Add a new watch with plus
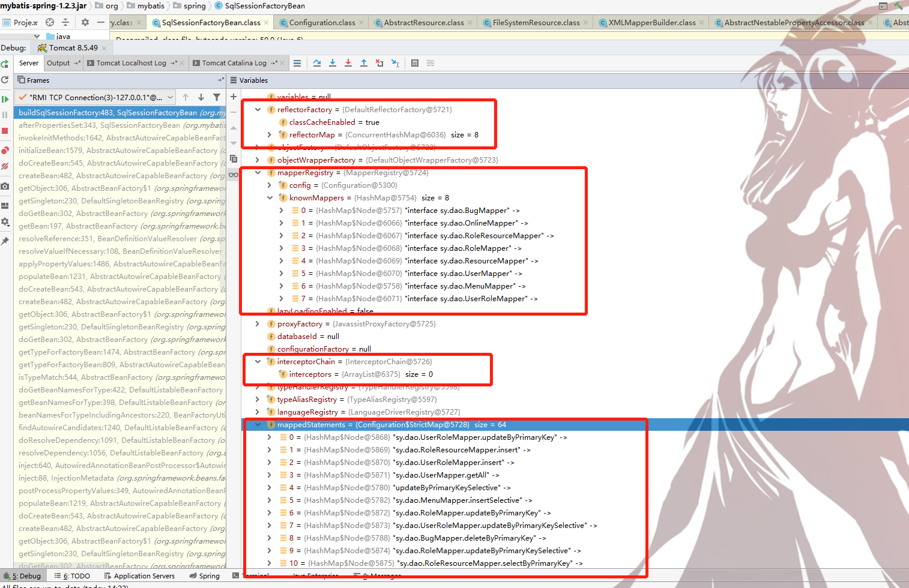 (x=234, y=97)
